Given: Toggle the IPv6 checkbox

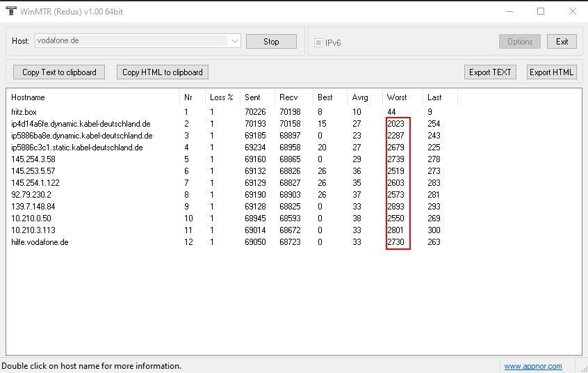Looking at the screenshot, I should (x=318, y=43).
